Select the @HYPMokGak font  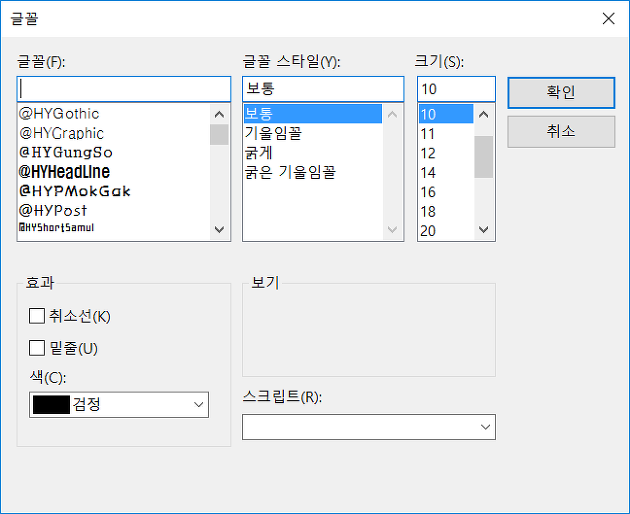coord(114,191)
